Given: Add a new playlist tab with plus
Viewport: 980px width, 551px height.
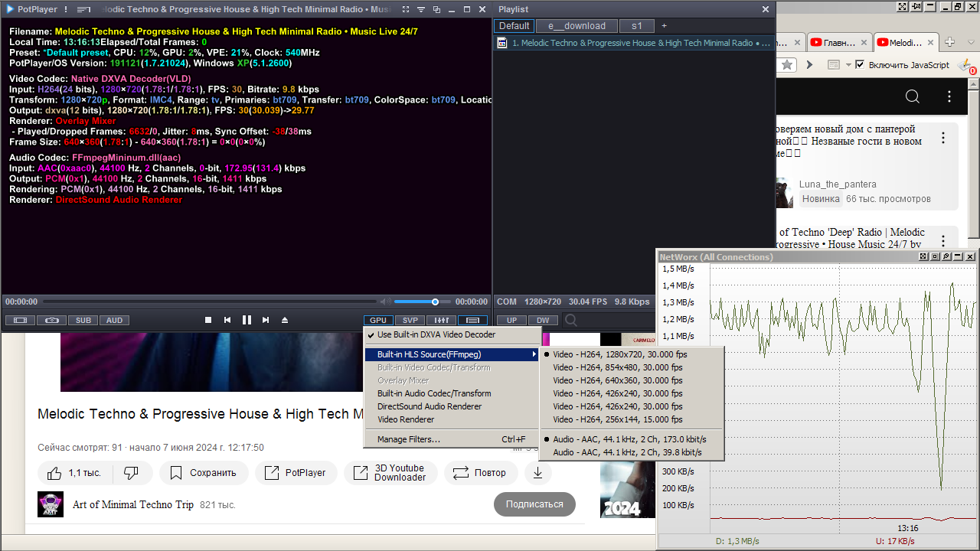Looking at the screenshot, I should click(x=664, y=26).
